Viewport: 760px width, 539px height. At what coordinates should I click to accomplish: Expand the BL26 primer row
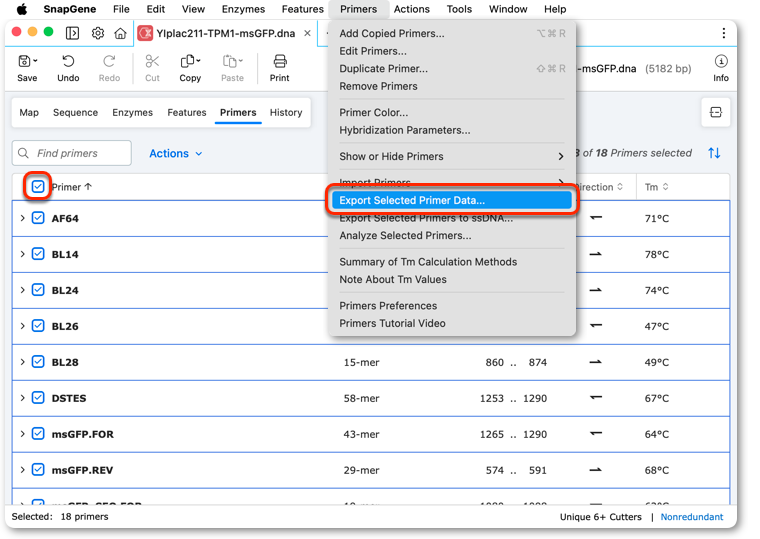22,326
